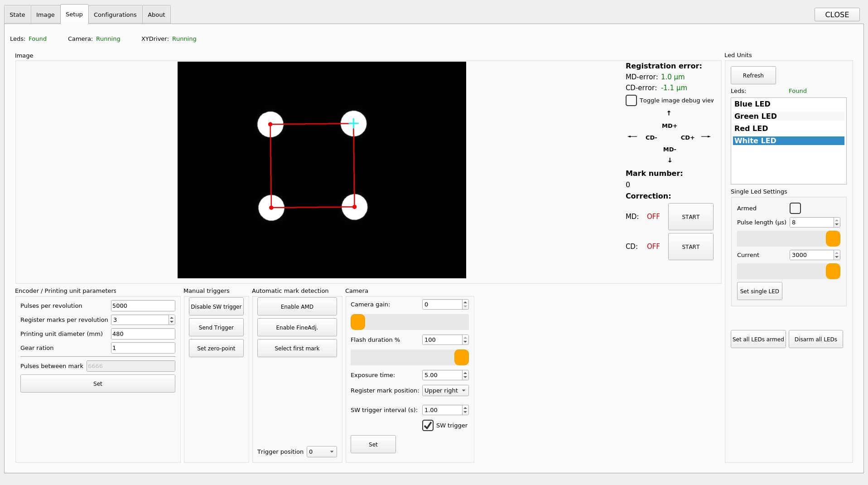Click the Flash duration slider handle
The image size is (868, 485).
coord(461,358)
